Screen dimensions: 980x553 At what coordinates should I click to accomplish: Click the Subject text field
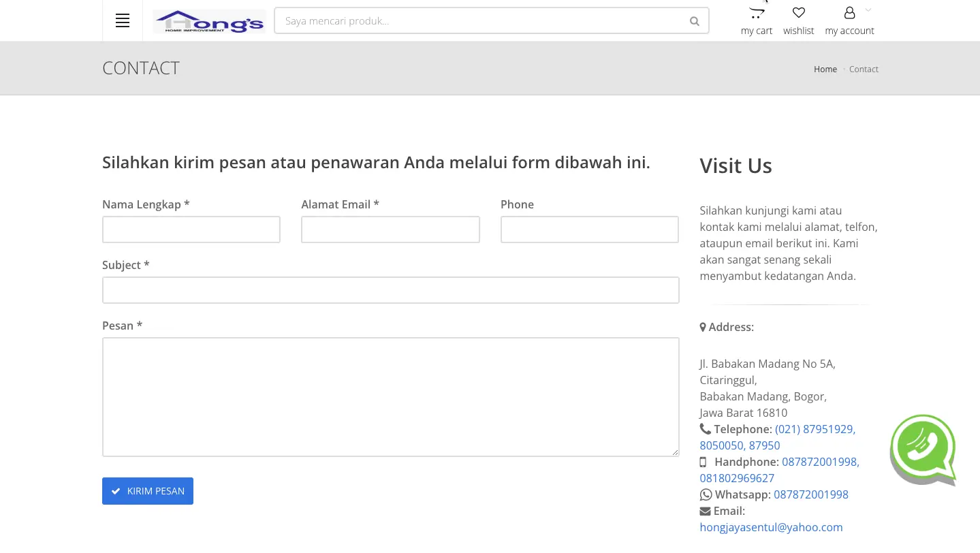390,290
